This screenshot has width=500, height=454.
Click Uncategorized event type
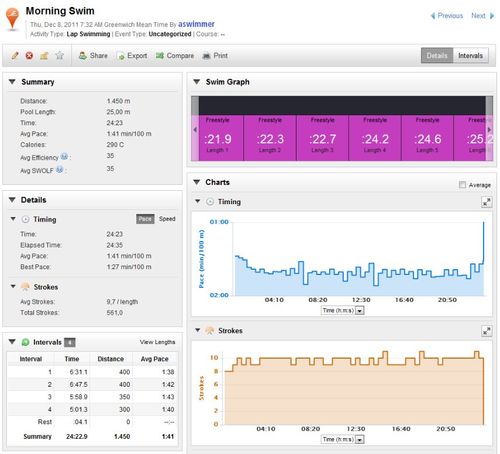[170, 34]
